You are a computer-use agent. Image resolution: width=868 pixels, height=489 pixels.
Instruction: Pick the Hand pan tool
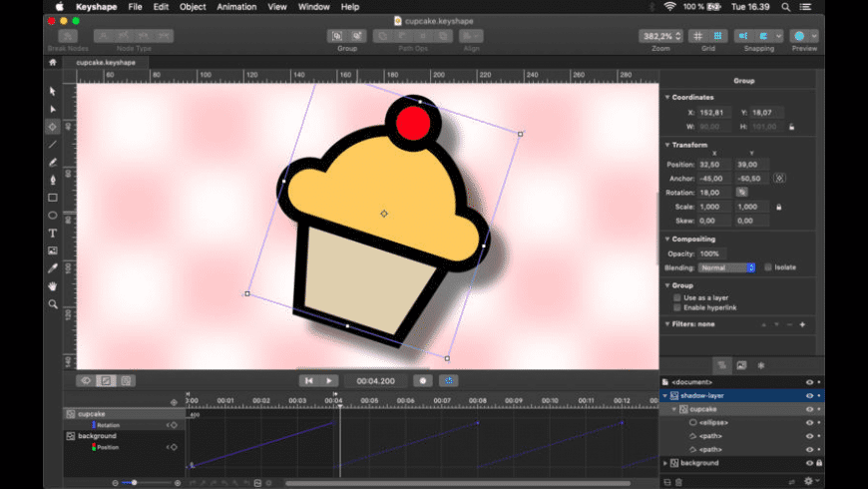tap(53, 286)
